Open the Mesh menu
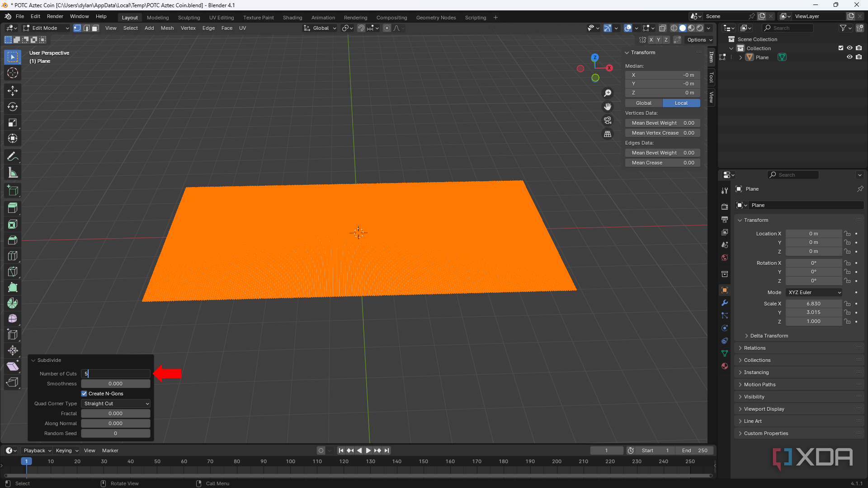This screenshot has width=868, height=488. click(x=167, y=28)
